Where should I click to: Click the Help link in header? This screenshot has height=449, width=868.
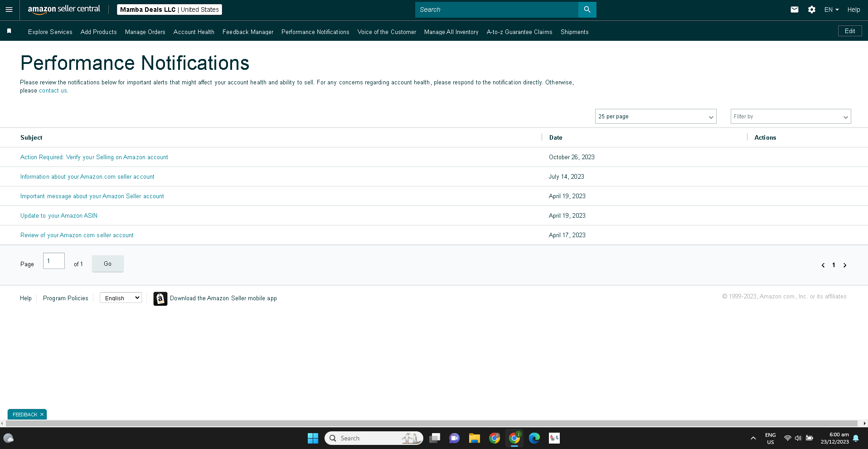[x=853, y=10]
